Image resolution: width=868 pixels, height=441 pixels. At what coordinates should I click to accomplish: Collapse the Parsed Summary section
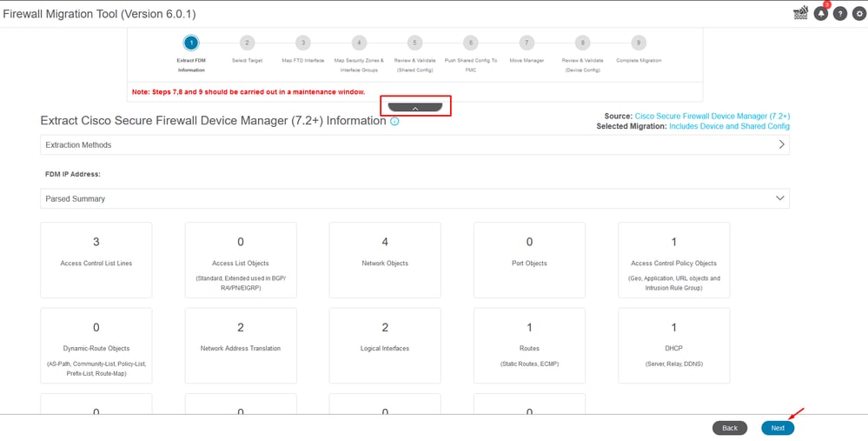(414, 198)
